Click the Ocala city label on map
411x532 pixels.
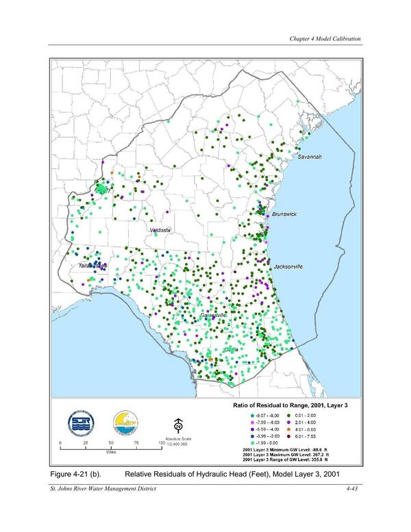tap(231, 349)
